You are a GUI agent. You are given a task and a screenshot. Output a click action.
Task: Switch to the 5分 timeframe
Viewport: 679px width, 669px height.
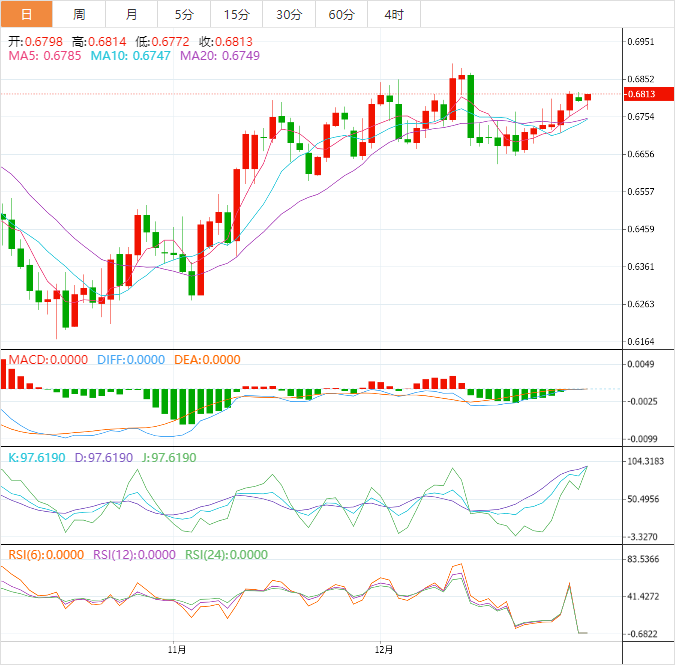(x=184, y=14)
